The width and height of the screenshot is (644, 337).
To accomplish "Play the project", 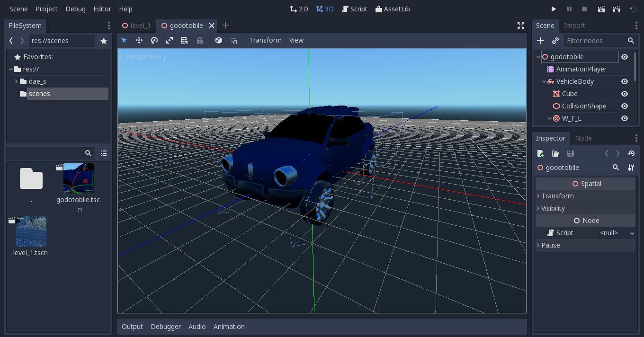I will (554, 9).
